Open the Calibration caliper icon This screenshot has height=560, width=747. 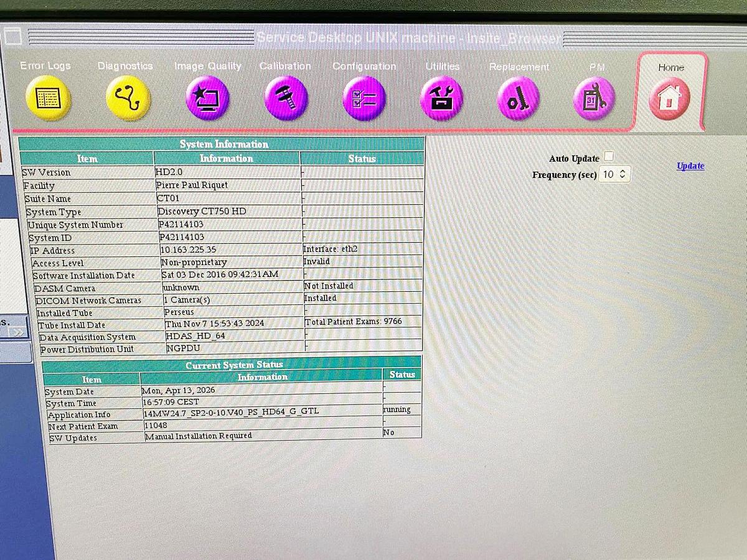point(286,98)
